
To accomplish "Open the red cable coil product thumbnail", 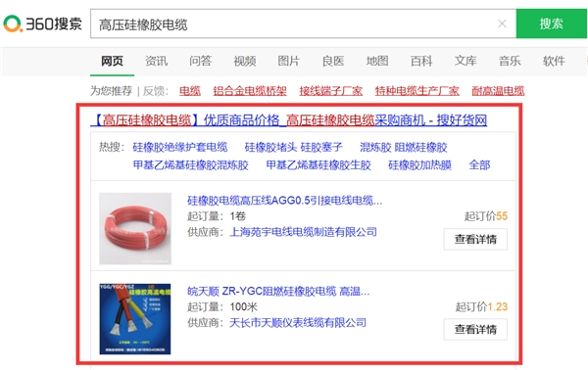I will pos(135,228).
